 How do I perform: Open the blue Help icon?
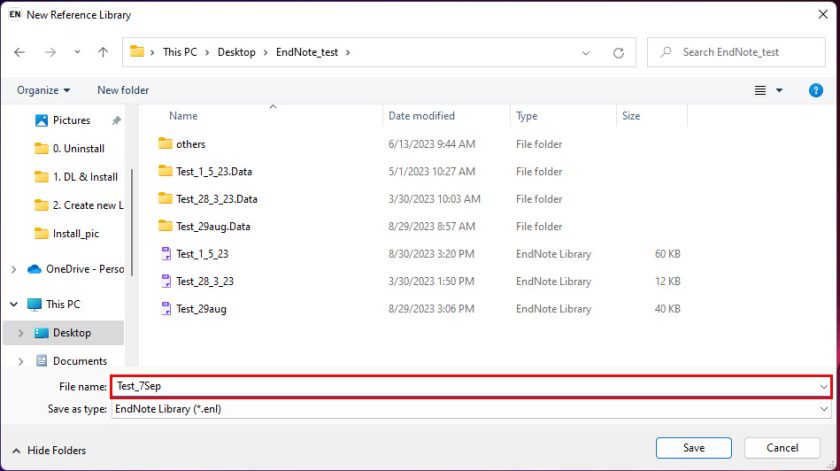pyautogui.click(x=815, y=91)
